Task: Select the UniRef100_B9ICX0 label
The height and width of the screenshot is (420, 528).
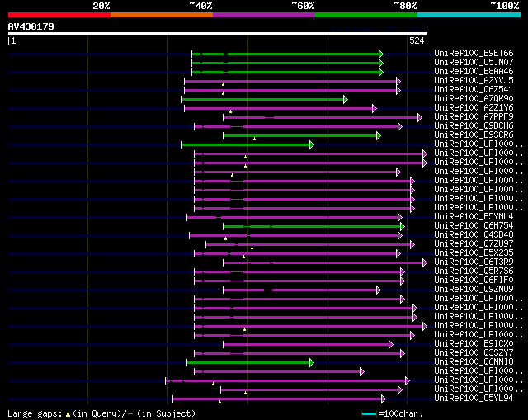Action: click(x=474, y=344)
